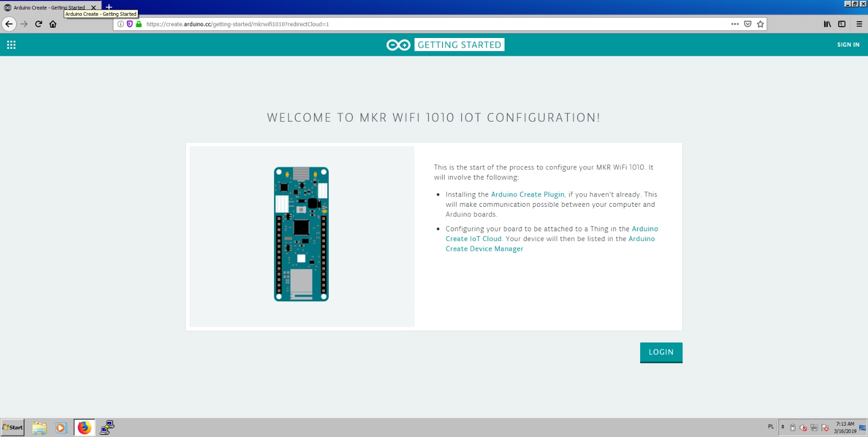Open the Arduino Create Plugin link
The image size is (868, 437).
pos(527,194)
